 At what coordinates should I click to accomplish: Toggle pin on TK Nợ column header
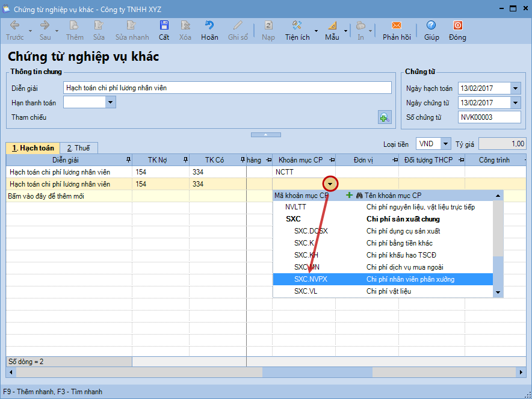(x=185, y=160)
